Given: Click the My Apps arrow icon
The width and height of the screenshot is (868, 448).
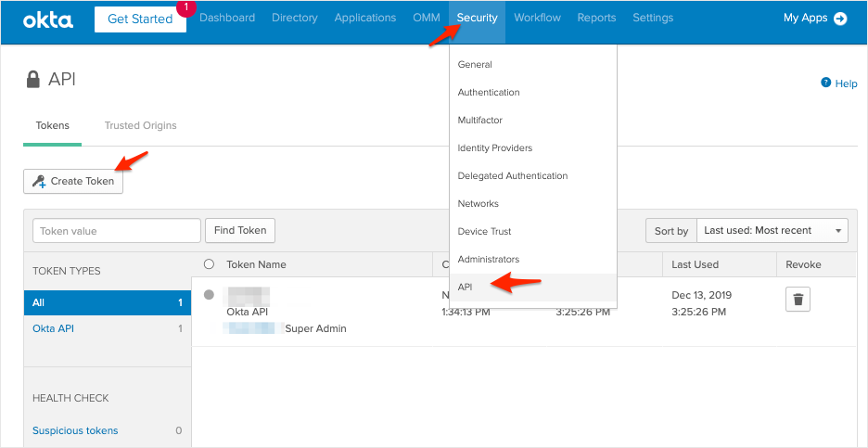Looking at the screenshot, I should point(840,19).
